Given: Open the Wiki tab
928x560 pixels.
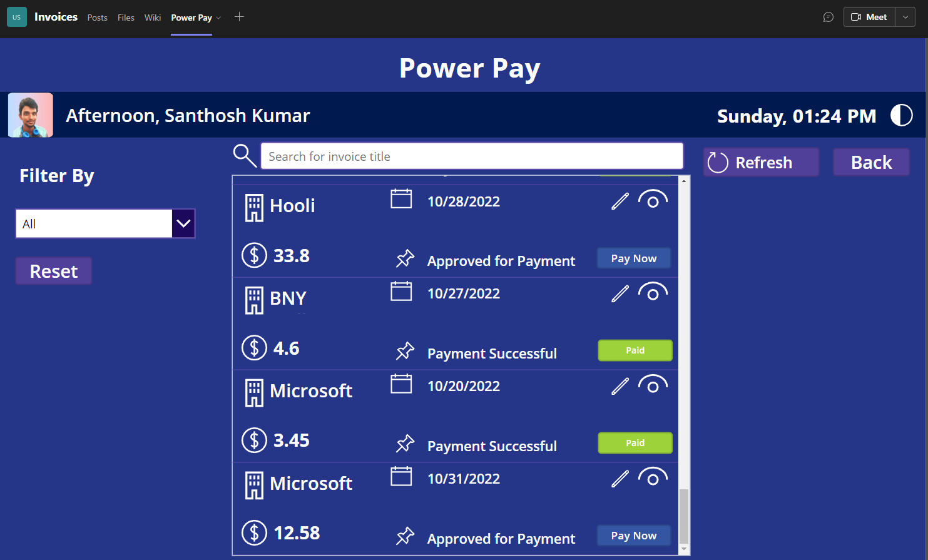Looking at the screenshot, I should coord(153,18).
